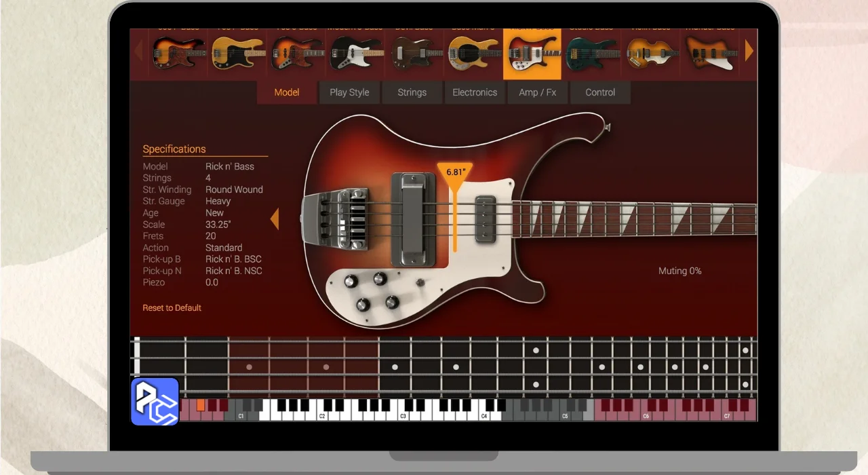
Task: Click the upper-right control knob on pickguard
Action: pyautogui.click(x=380, y=278)
